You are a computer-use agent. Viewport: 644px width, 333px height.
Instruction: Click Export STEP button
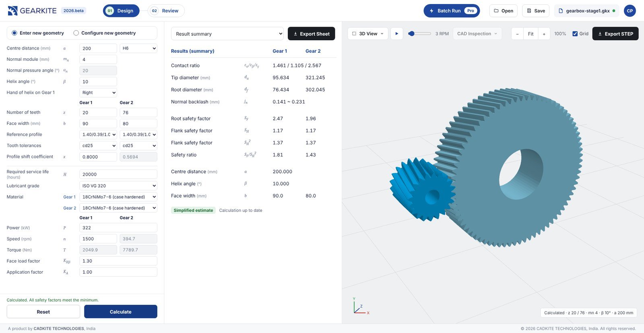pos(615,34)
